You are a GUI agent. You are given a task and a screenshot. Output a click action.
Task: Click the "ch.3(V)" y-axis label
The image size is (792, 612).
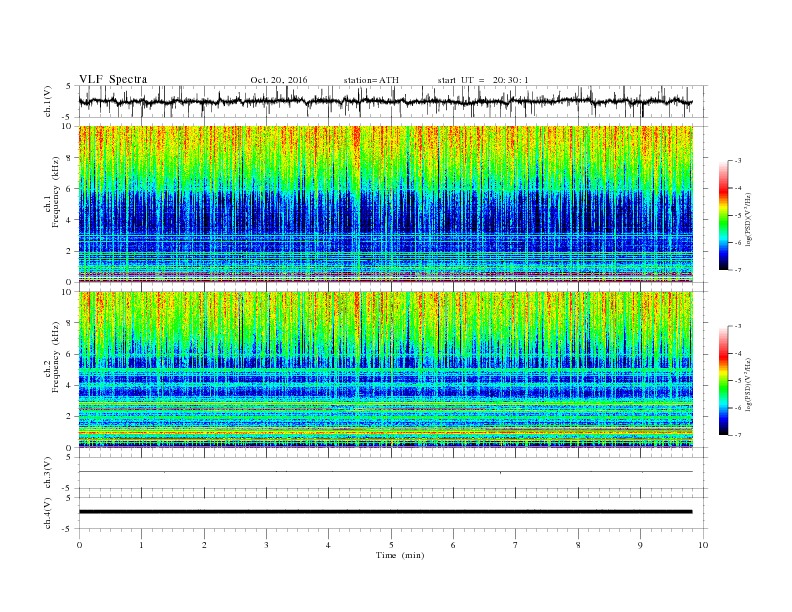[x=48, y=473]
